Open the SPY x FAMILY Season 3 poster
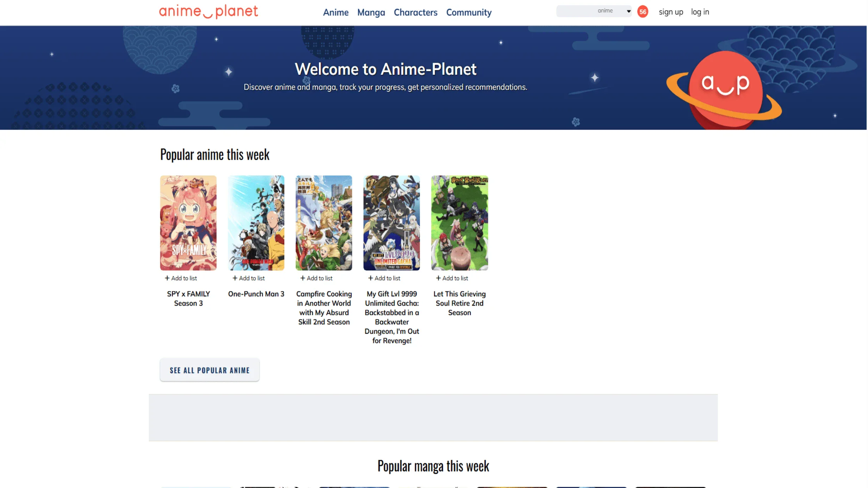This screenshot has width=868, height=488. pyautogui.click(x=188, y=223)
